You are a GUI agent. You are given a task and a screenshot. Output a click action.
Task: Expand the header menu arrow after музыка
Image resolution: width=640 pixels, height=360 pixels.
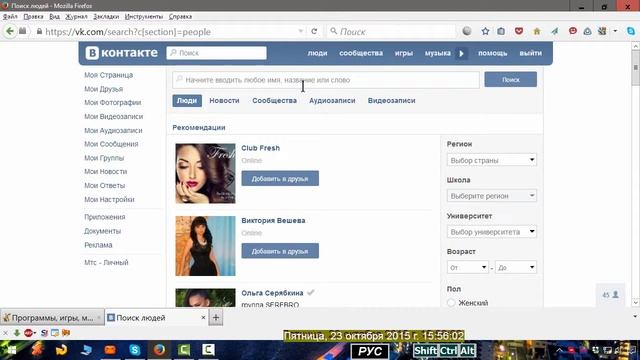pos(462,53)
